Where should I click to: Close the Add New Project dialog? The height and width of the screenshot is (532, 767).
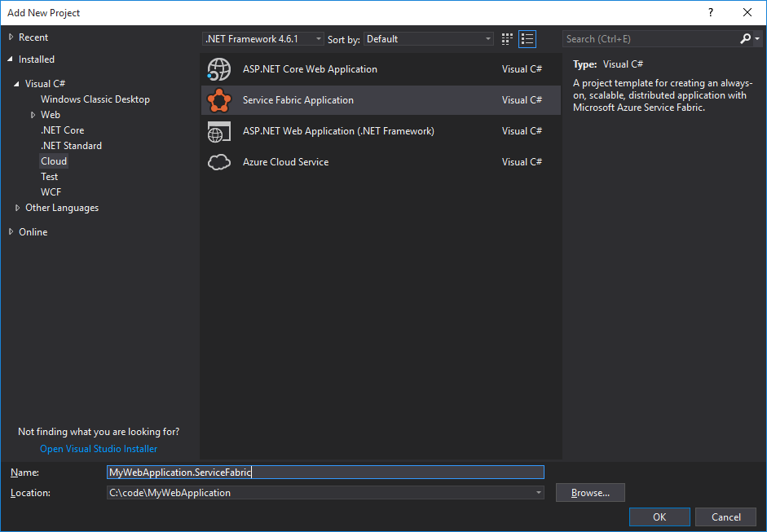click(x=747, y=13)
